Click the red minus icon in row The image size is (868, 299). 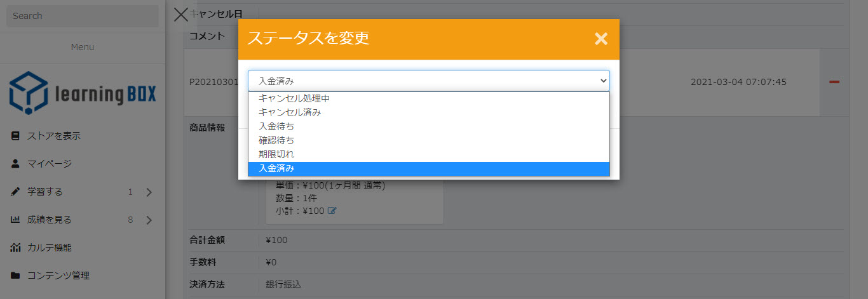(834, 82)
